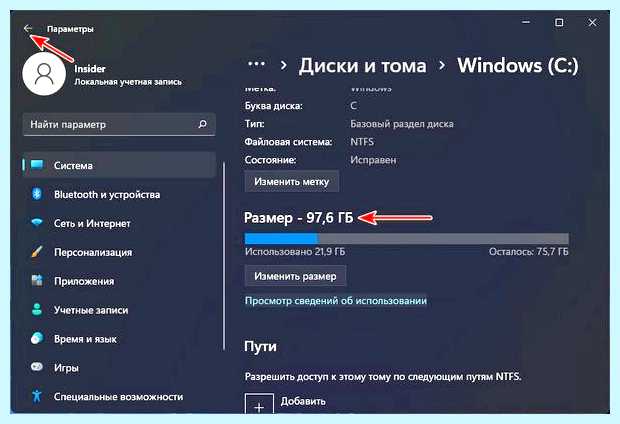Open Сеть и Интернет category
The width and height of the screenshot is (620, 424).
point(119,223)
